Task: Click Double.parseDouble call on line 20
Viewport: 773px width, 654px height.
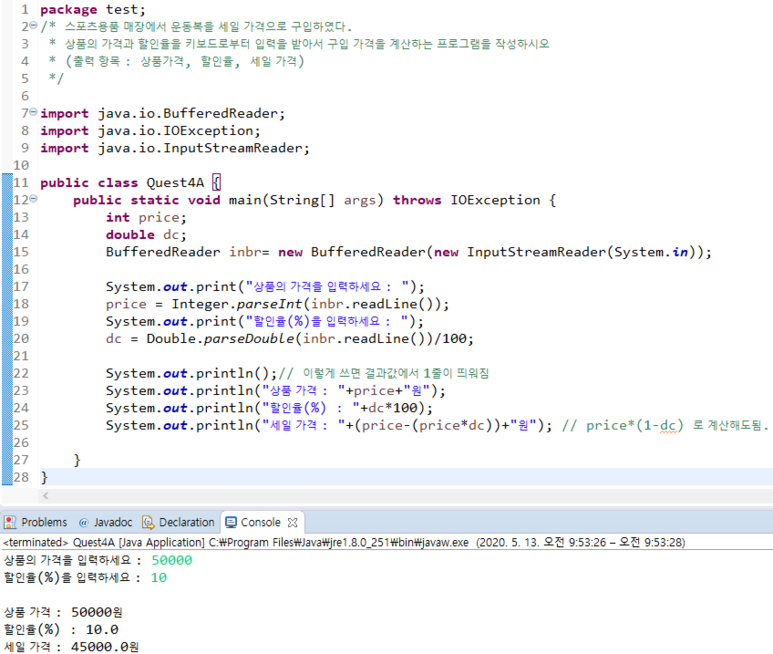Action: [310, 339]
